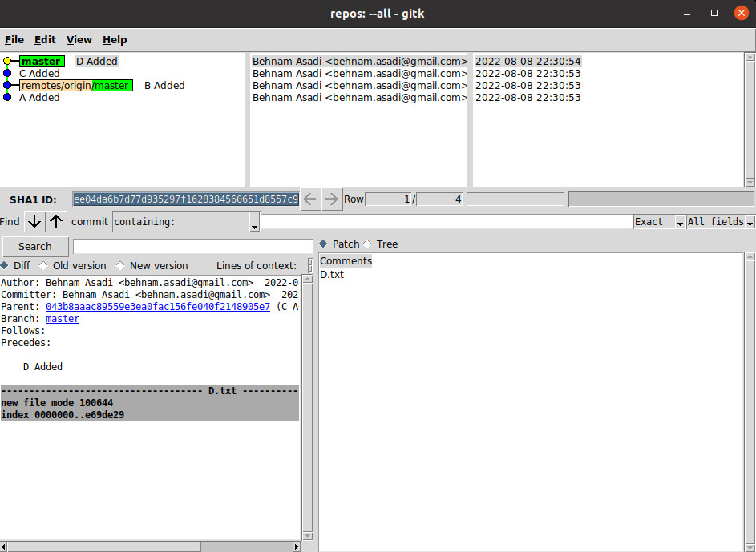Click scroll-up arrow of commit list scrollbar
This screenshot has width=756, height=552.
tap(750, 58)
